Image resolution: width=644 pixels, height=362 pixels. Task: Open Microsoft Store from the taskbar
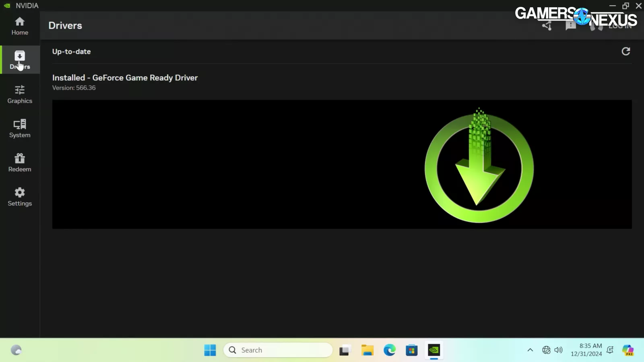pyautogui.click(x=411, y=350)
